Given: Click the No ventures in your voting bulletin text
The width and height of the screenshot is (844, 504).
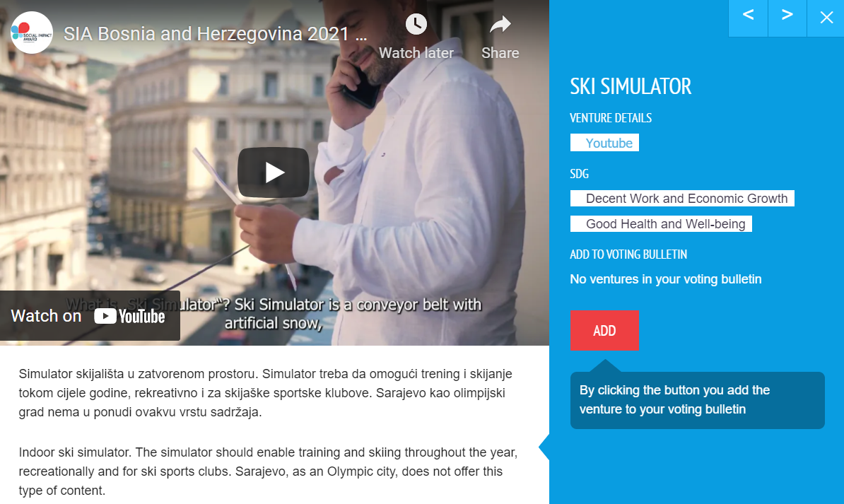Looking at the screenshot, I should point(666,279).
